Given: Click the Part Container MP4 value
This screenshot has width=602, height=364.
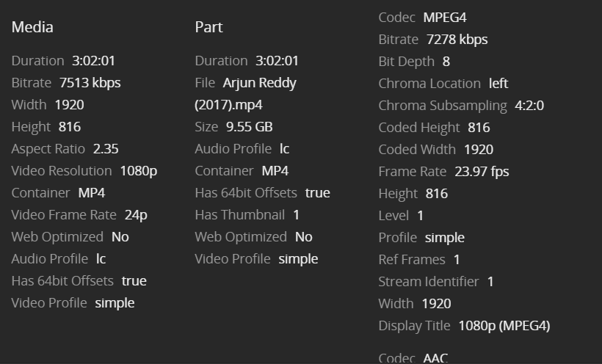Looking at the screenshot, I should [x=275, y=171].
